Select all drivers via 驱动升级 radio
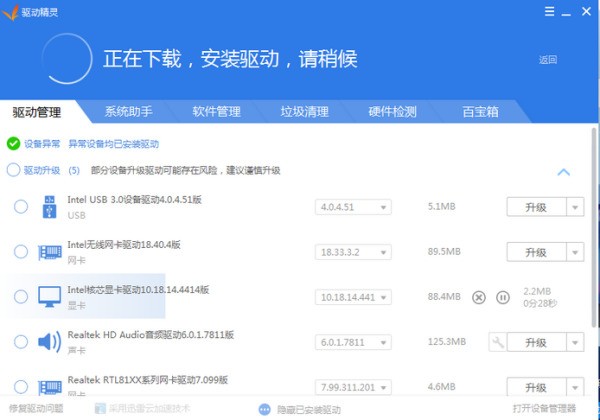Viewport: 600px width, 420px height. point(13,170)
